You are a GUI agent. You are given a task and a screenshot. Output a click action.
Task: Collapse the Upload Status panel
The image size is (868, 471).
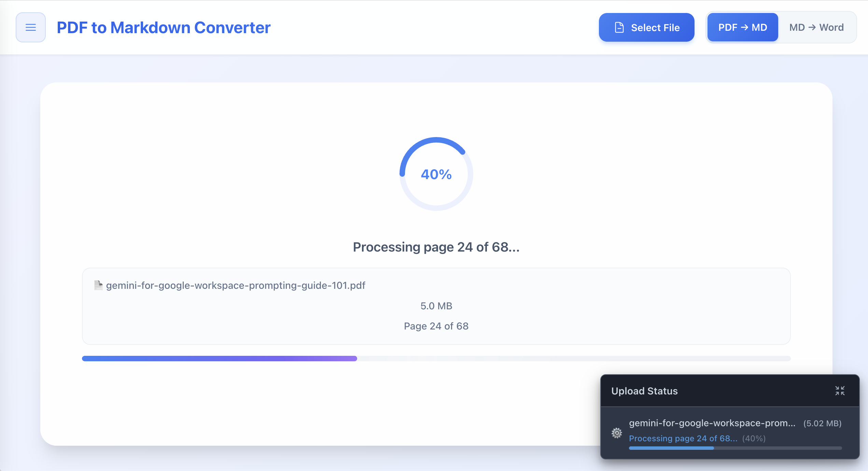[x=840, y=391]
